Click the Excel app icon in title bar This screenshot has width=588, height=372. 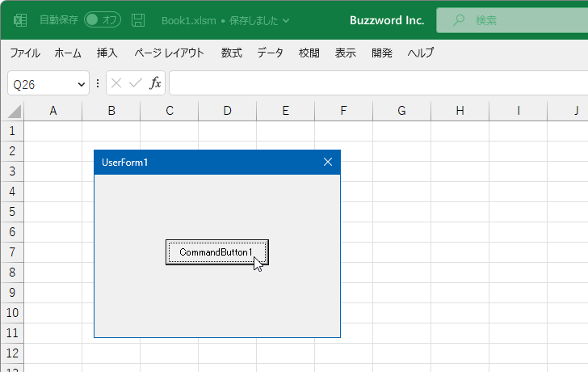(20, 20)
